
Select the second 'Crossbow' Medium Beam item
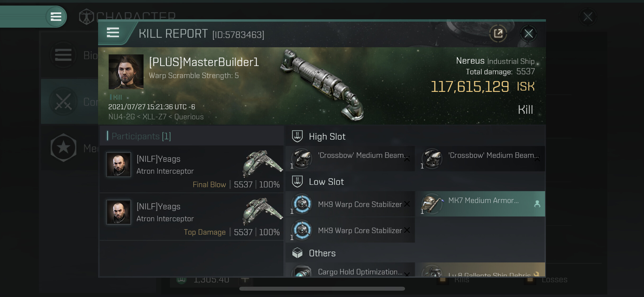click(481, 159)
